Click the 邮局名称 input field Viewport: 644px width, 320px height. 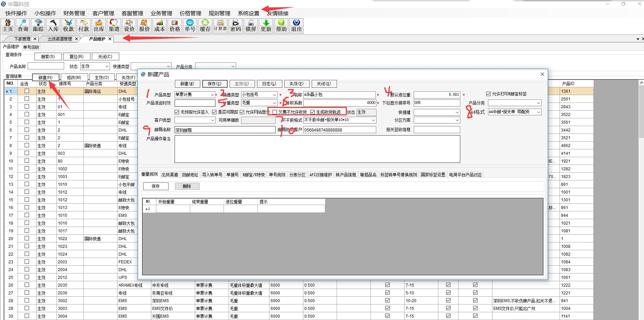[x=225, y=130]
